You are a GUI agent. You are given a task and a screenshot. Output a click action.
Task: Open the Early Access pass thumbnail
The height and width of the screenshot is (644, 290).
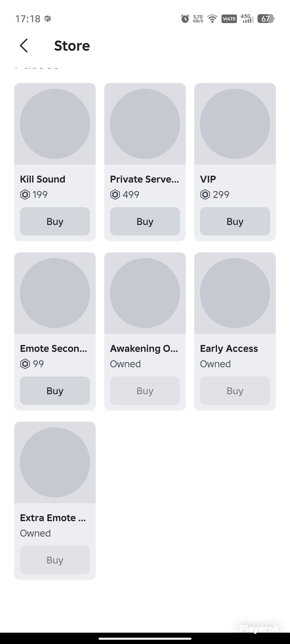(235, 293)
